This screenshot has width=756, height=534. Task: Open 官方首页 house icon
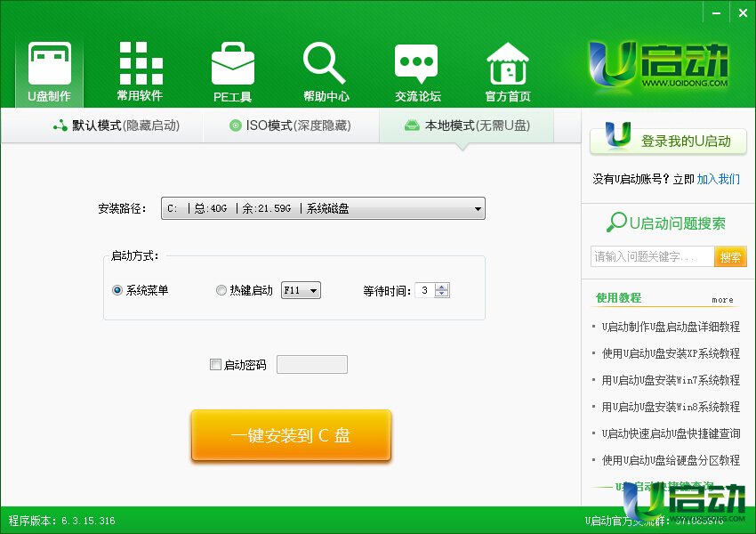coord(508,63)
